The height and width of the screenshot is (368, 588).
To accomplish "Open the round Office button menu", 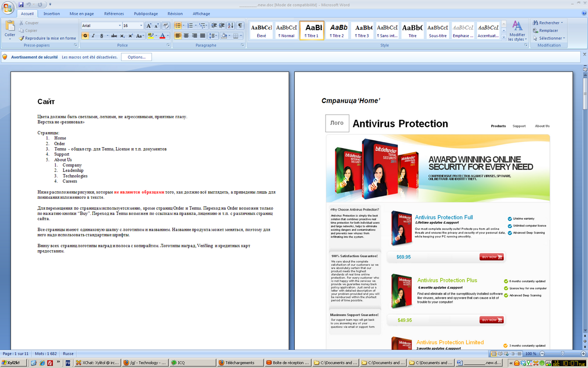I will [x=8, y=7].
